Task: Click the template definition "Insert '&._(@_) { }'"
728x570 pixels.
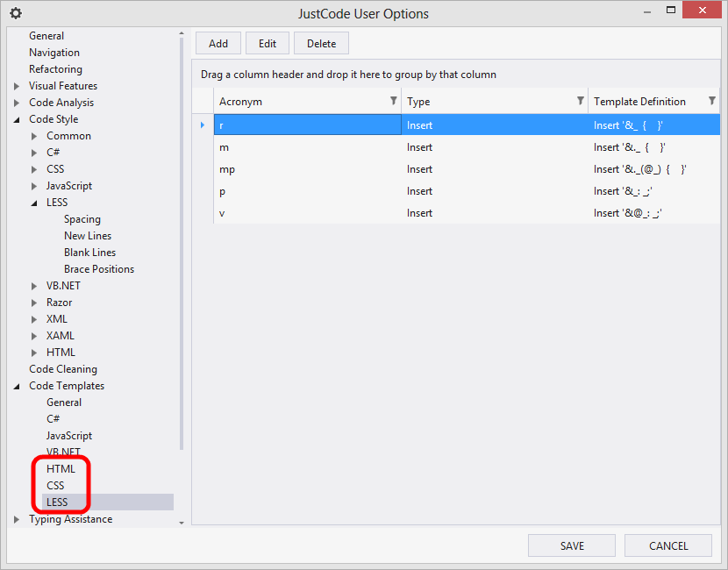Action: [x=639, y=169]
